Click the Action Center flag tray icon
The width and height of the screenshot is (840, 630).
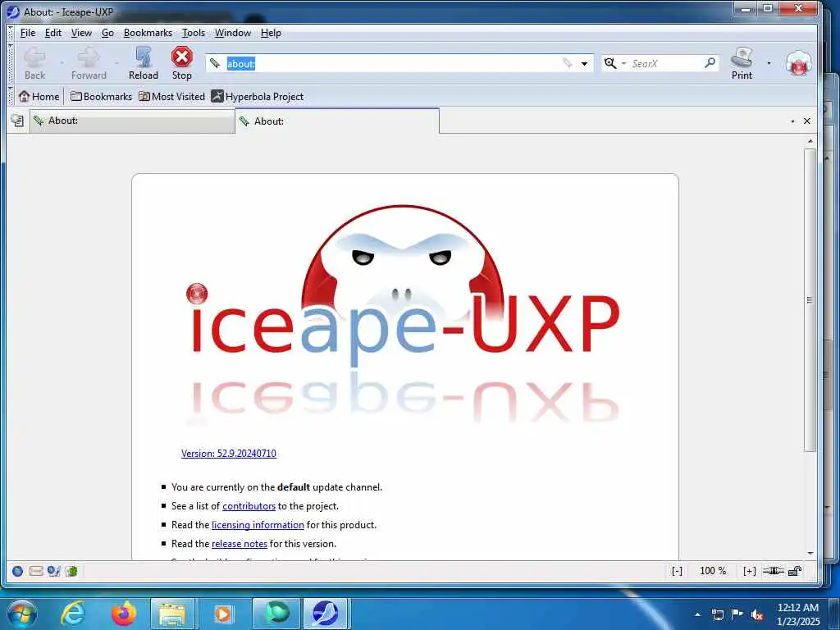737,614
